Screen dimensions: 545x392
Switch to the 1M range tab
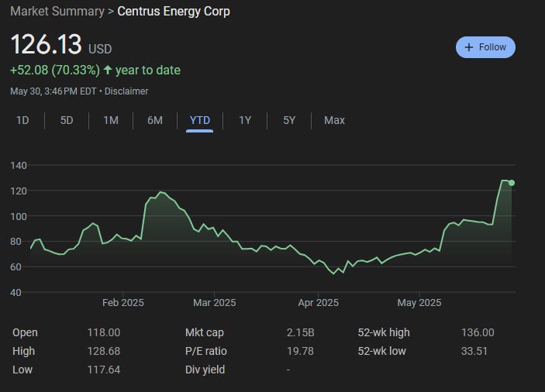111,121
